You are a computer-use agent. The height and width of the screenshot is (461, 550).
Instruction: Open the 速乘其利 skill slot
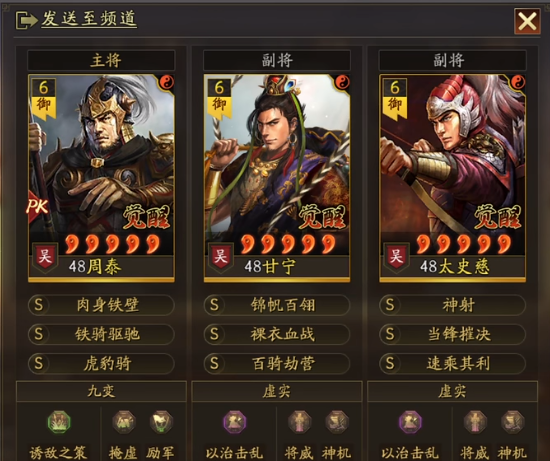pyautogui.click(x=452, y=363)
